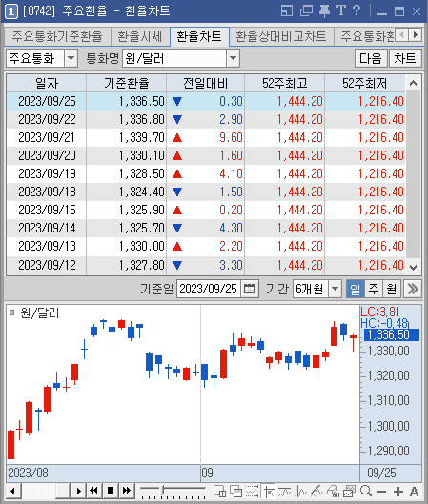Select the 2023/09/25 table row date
Image resolution: width=428 pixels, height=504 pixels.
(x=47, y=101)
